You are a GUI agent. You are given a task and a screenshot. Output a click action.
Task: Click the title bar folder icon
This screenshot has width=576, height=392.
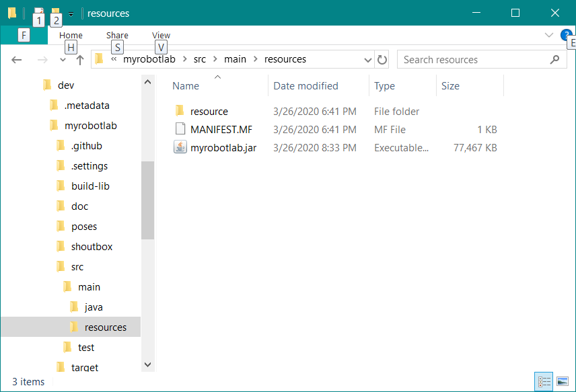click(x=12, y=13)
